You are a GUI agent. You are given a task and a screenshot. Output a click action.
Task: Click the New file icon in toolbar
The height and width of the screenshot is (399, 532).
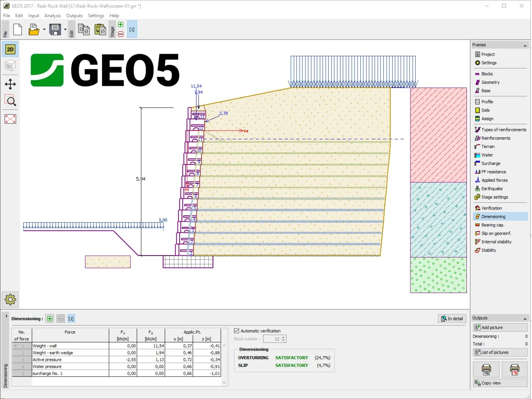(17, 30)
